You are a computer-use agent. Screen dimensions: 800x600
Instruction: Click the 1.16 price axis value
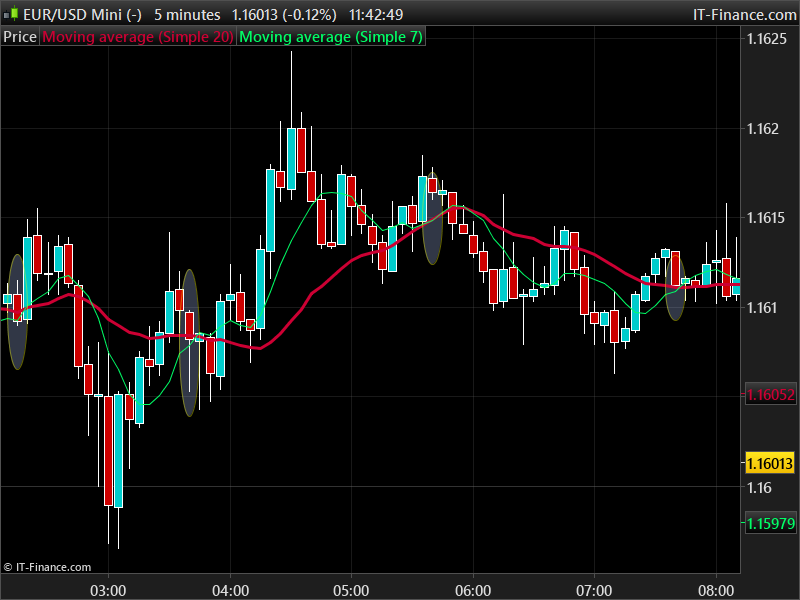click(x=759, y=487)
